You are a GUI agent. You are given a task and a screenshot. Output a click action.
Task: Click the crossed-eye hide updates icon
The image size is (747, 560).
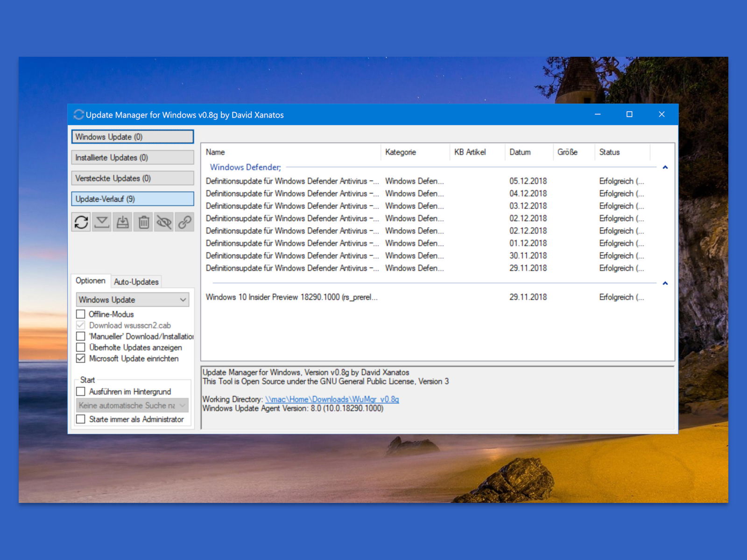tap(164, 222)
